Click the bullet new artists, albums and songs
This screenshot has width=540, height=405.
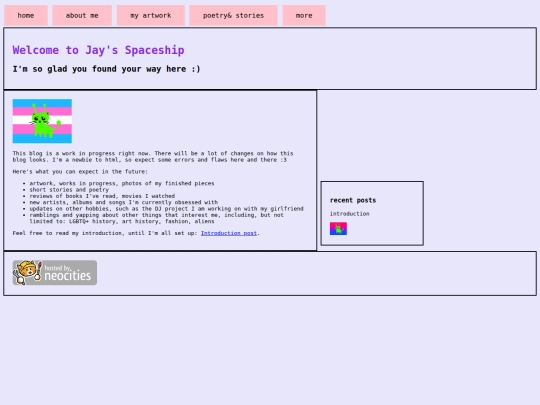pos(124,202)
